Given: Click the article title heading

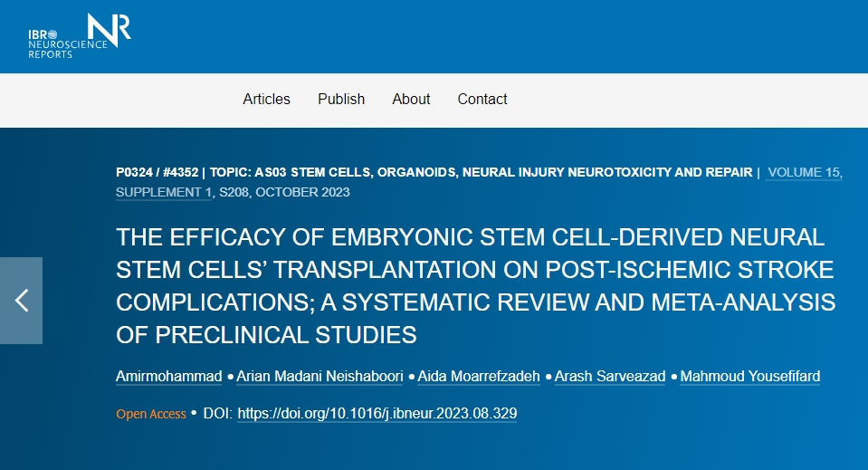Looking at the screenshot, I should (475, 286).
